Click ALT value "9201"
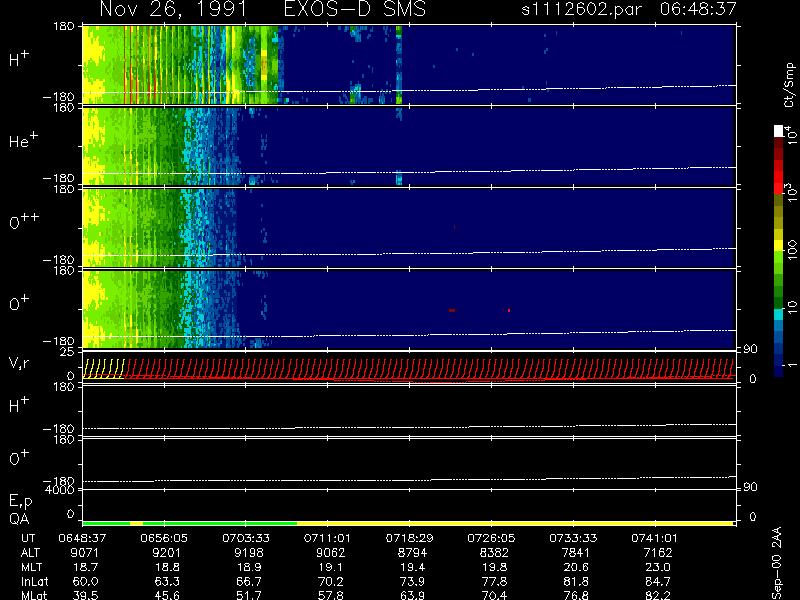This screenshot has width=800, height=600. (x=167, y=553)
